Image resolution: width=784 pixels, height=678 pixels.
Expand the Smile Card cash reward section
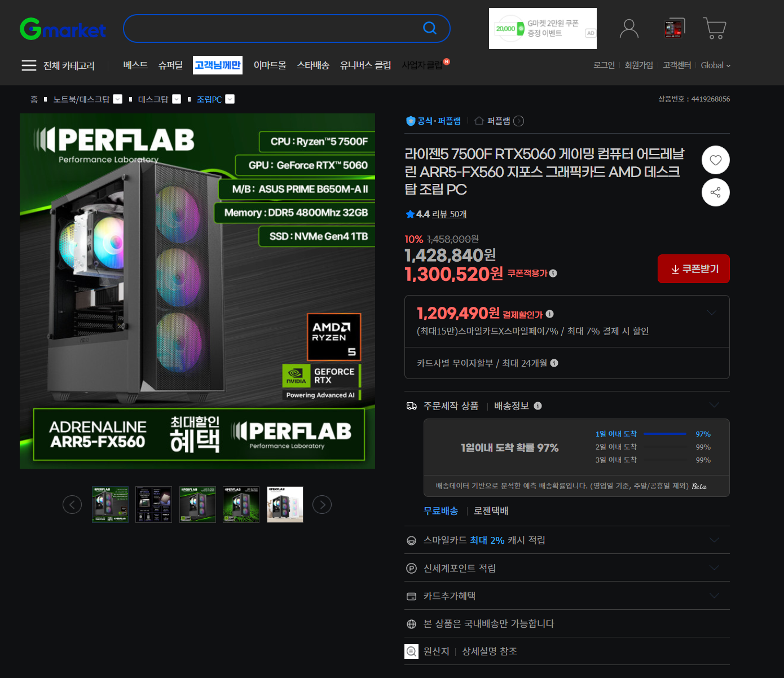[714, 540]
